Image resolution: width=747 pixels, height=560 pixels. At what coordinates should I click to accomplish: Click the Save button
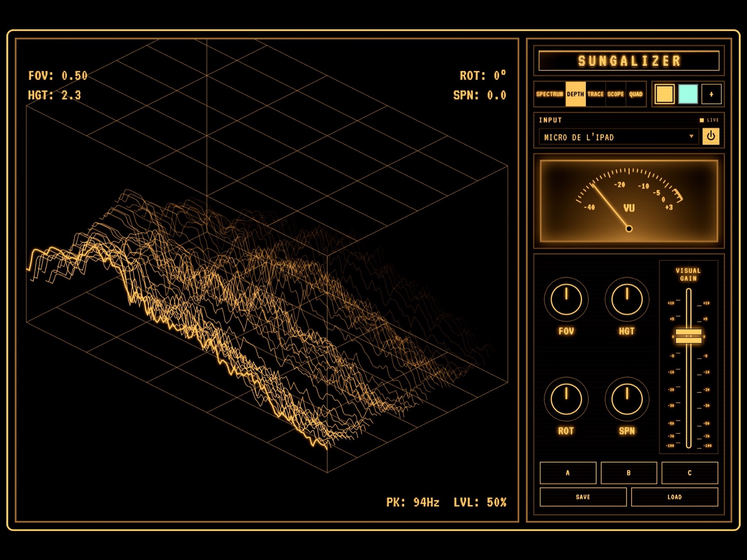coord(583,497)
